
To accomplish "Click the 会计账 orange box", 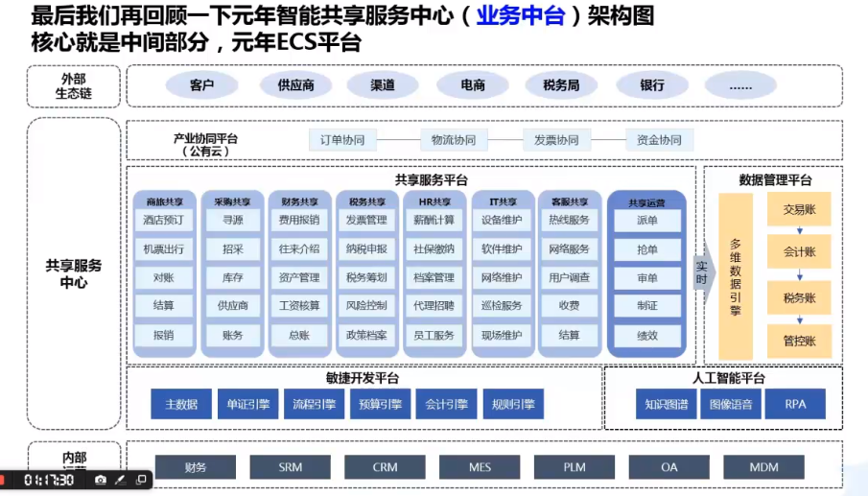I will coord(799,252).
